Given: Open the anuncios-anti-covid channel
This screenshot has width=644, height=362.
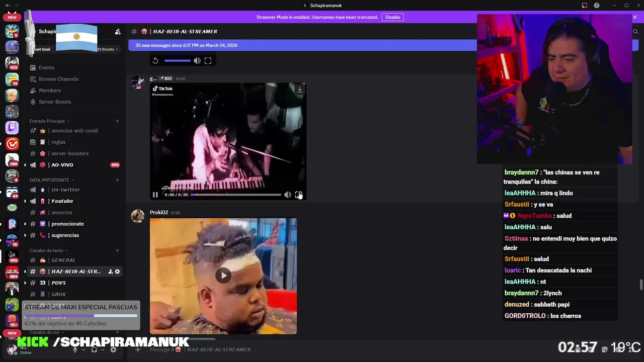Looking at the screenshot, I should click(x=74, y=131).
